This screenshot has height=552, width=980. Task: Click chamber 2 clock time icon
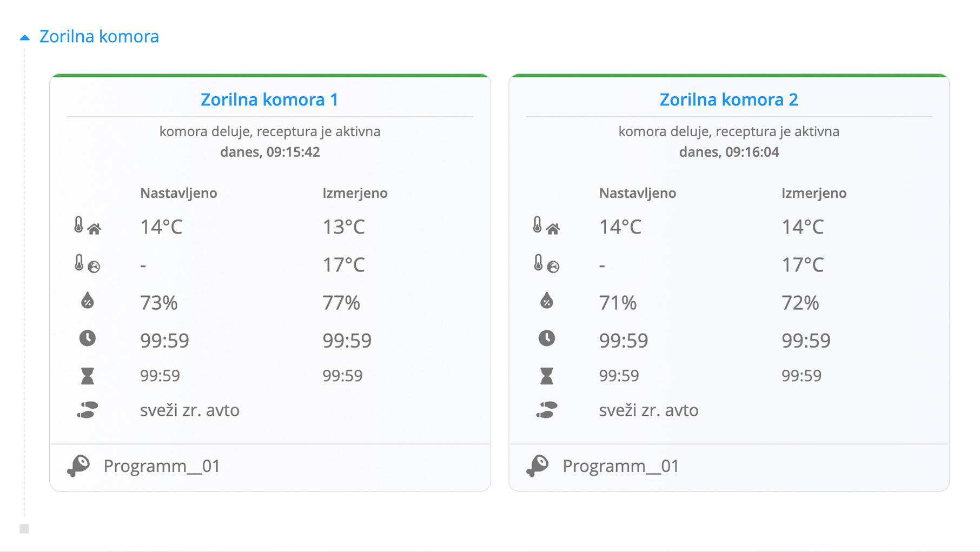[546, 338]
